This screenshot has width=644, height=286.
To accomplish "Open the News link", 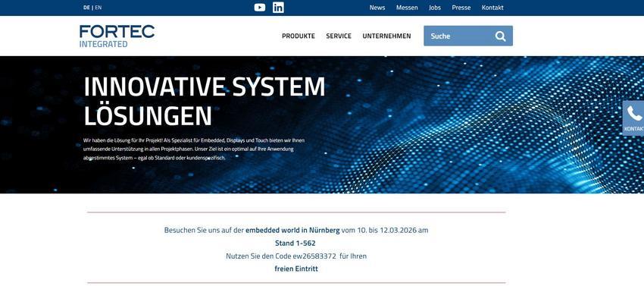I will coord(377,8).
